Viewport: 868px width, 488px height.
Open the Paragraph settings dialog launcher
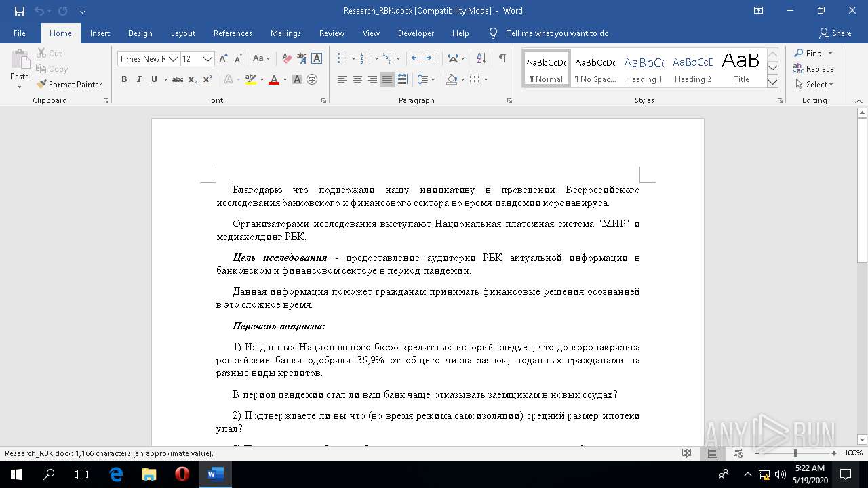pos(509,101)
